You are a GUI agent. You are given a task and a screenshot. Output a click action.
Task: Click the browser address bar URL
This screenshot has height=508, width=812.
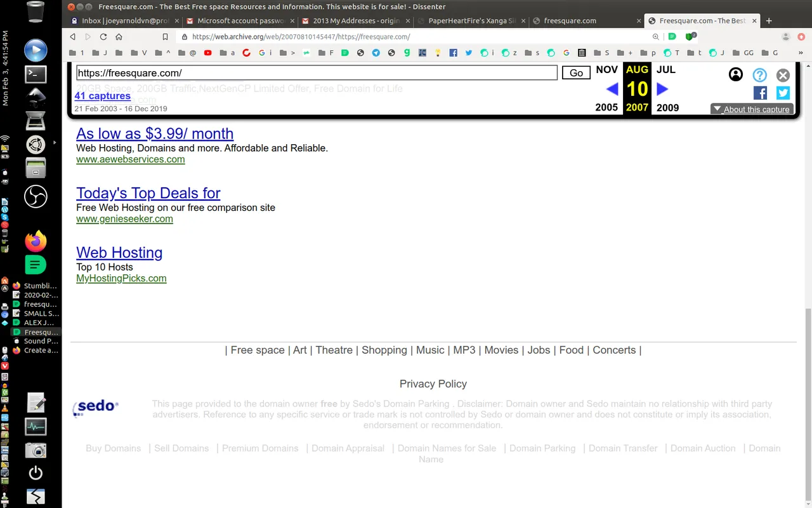pos(301,37)
